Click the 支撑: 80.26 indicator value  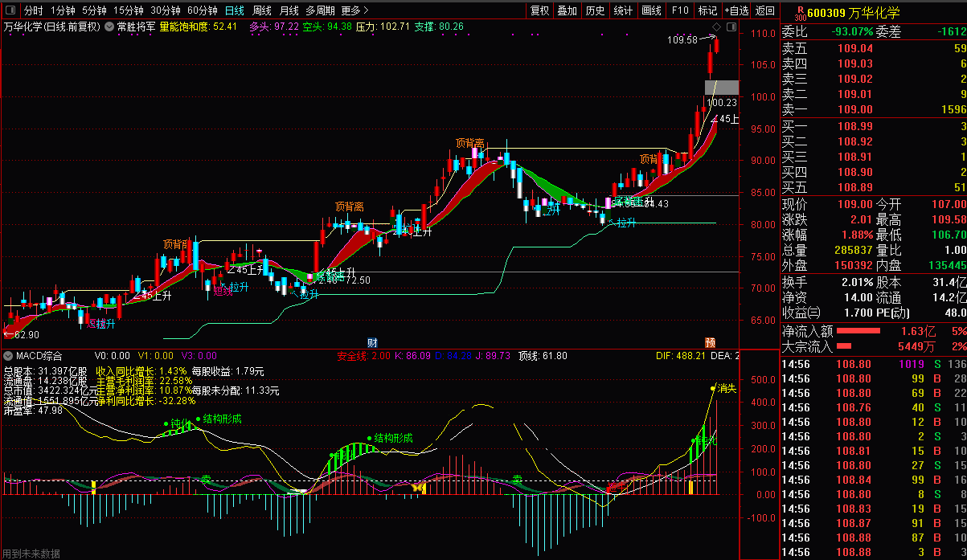[x=439, y=27]
